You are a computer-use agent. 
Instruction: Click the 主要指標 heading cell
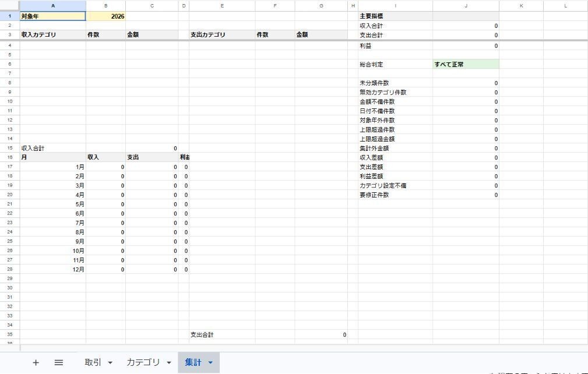click(395, 16)
